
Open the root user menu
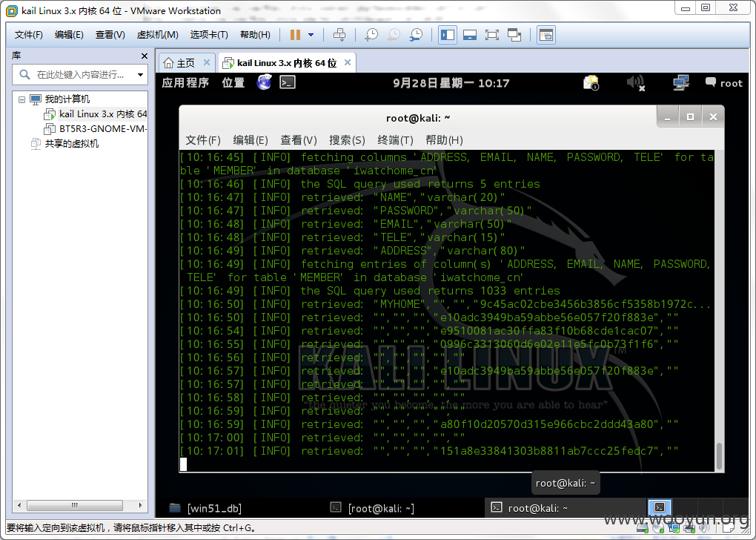[x=724, y=83]
